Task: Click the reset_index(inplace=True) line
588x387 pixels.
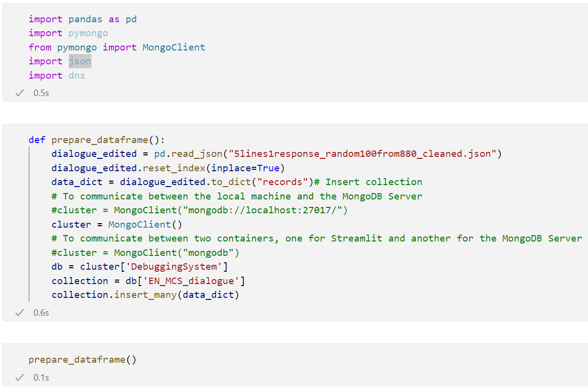Action: (x=168, y=168)
